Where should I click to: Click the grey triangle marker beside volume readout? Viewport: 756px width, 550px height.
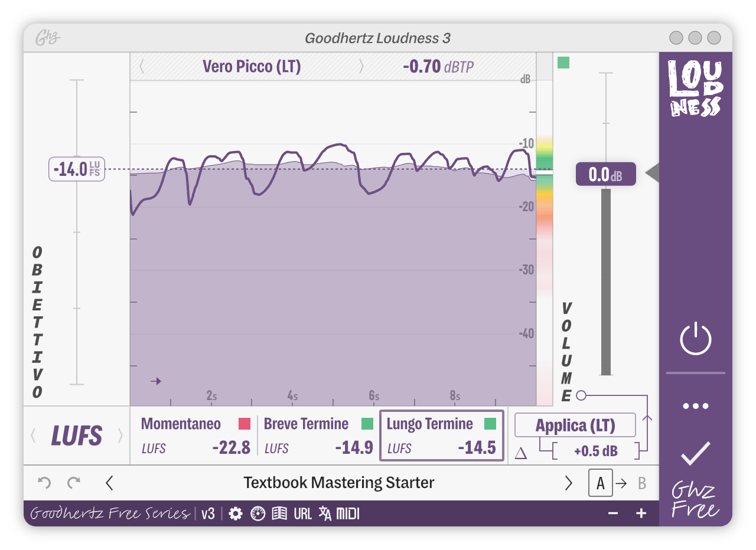pos(652,173)
